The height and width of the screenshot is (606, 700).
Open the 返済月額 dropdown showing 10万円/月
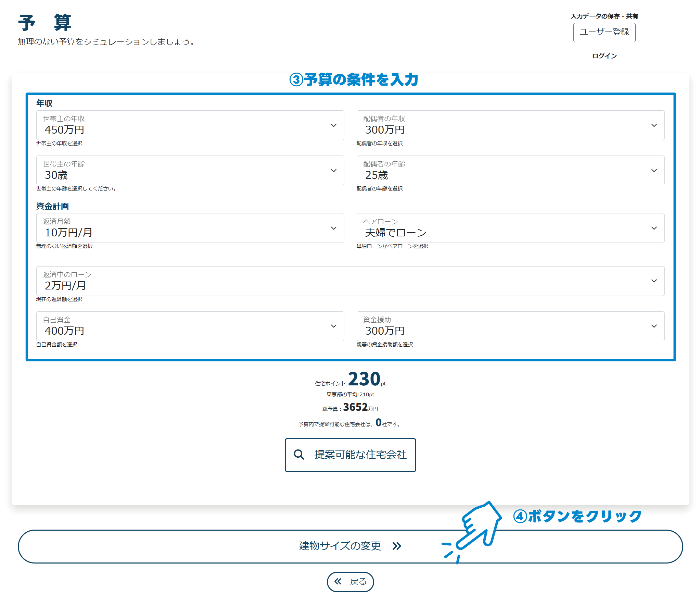pos(190,228)
